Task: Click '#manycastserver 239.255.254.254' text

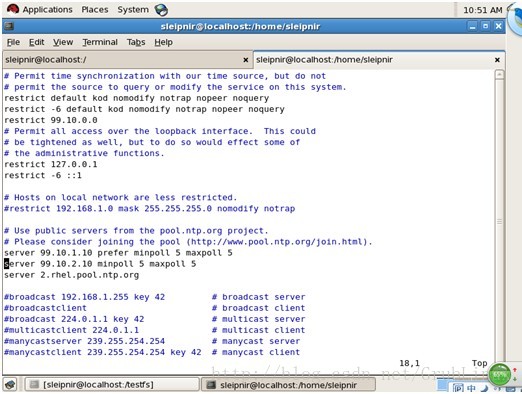Action: pyautogui.click(x=84, y=341)
